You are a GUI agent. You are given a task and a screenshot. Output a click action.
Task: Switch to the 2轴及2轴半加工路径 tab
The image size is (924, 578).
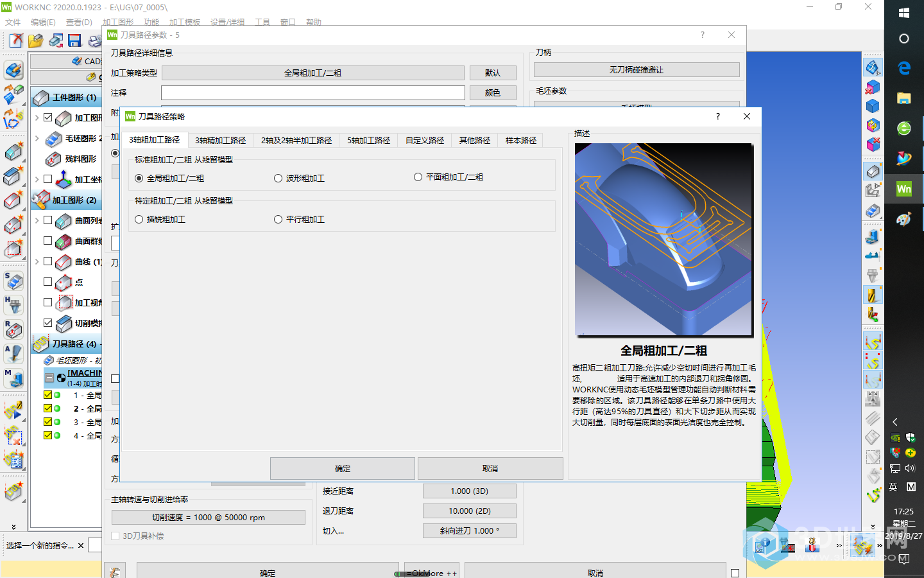[x=296, y=140]
